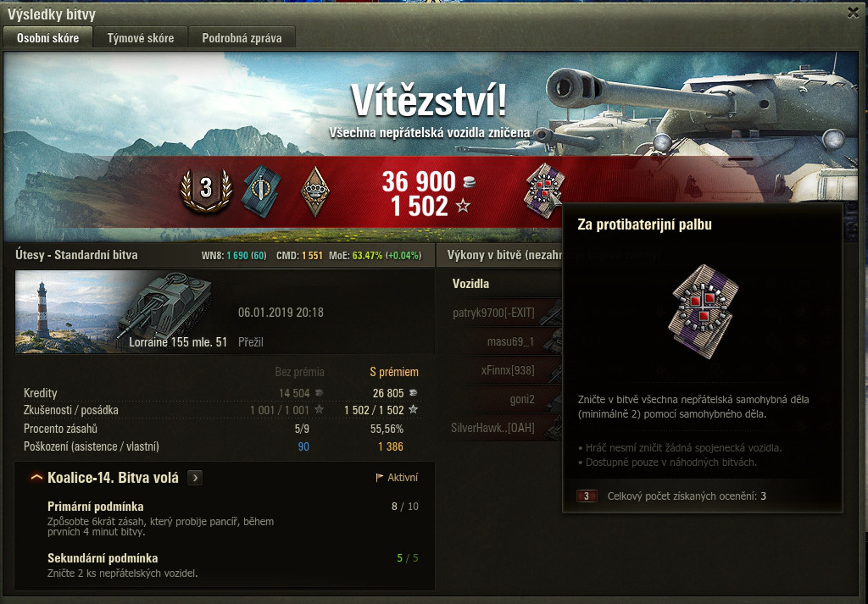Open Koalice-14 mission details arrow button
Image resolution: width=868 pixels, height=604 pixels.
[195, 477]
